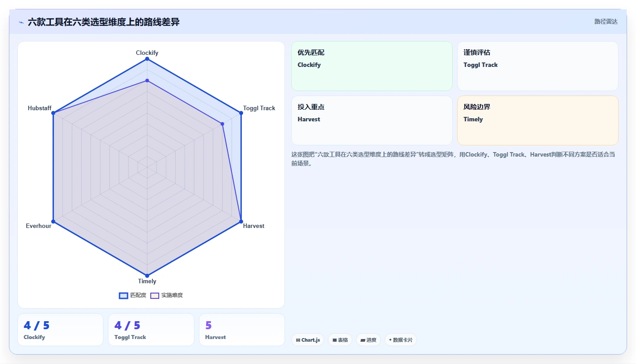636x364 pixels.
Task: Select the 投入重点 Harvest card
Action: [372, 120]
